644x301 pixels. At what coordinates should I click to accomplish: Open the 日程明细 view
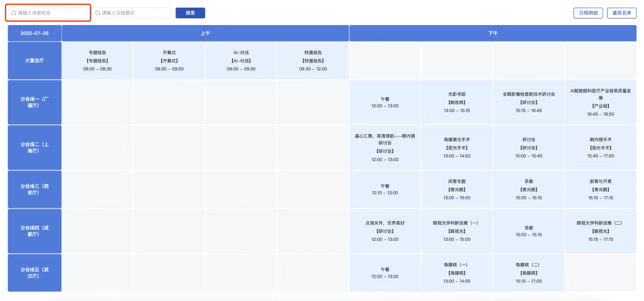[587, 13]
